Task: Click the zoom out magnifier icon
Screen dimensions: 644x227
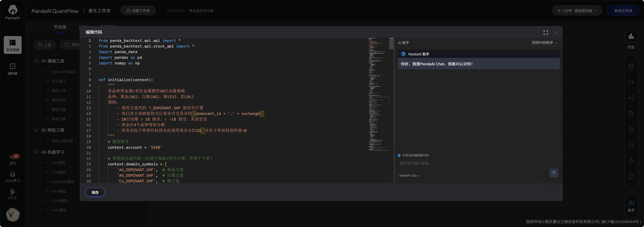Action: point(631,145)
